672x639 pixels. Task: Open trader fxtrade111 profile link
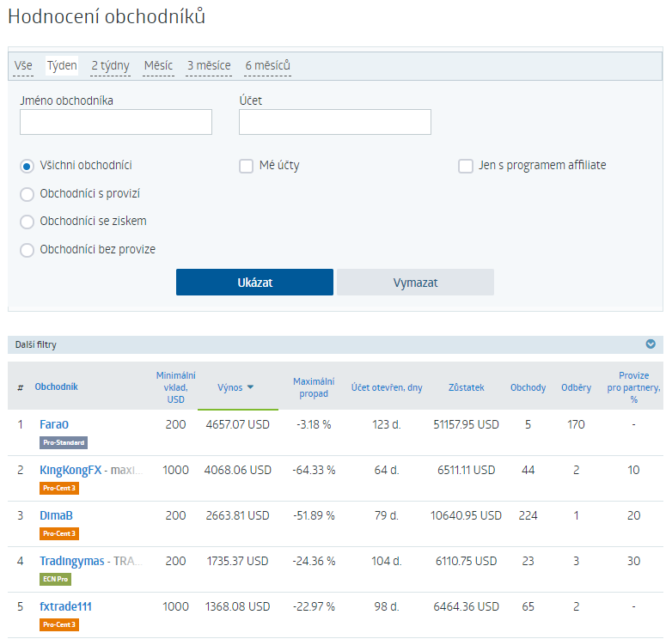(x=65, y=606)
